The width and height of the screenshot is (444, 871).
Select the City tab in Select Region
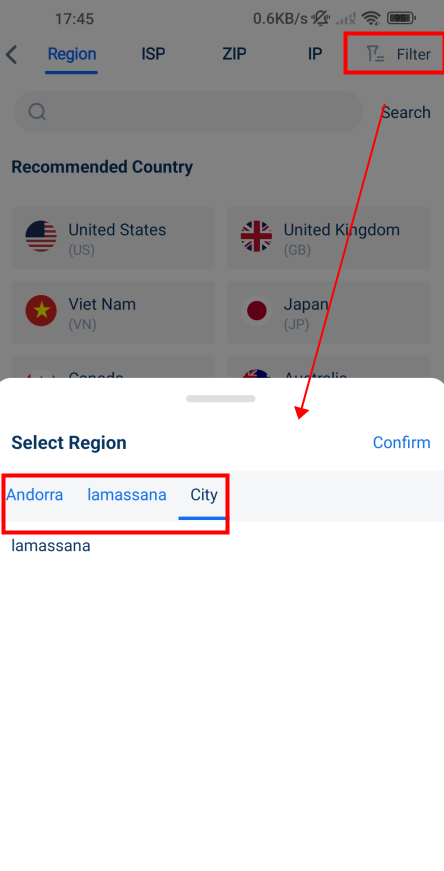pos(204,494)
